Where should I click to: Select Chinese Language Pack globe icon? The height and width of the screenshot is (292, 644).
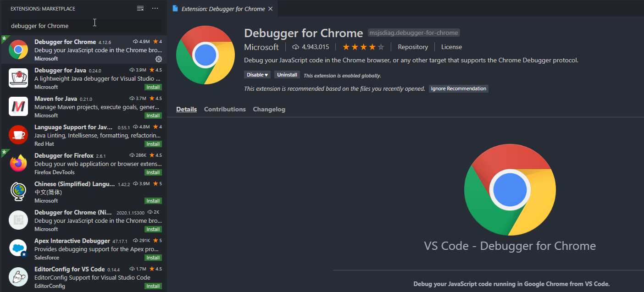point(18,192)
